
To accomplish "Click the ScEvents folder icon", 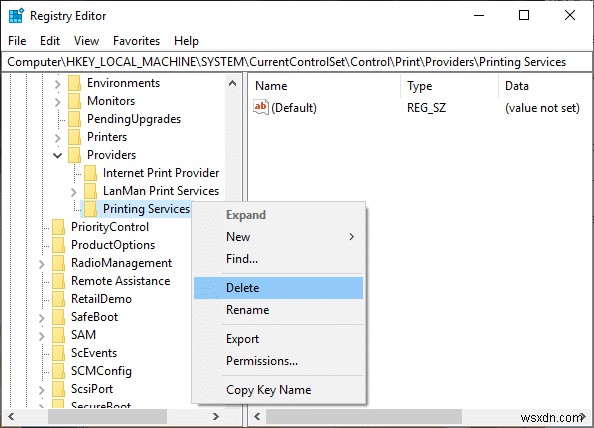I will tap(58, 353).
